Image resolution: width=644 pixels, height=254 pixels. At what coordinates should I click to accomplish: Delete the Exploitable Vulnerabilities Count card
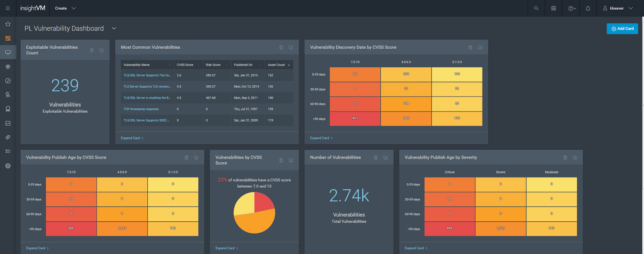click(92, 50)
